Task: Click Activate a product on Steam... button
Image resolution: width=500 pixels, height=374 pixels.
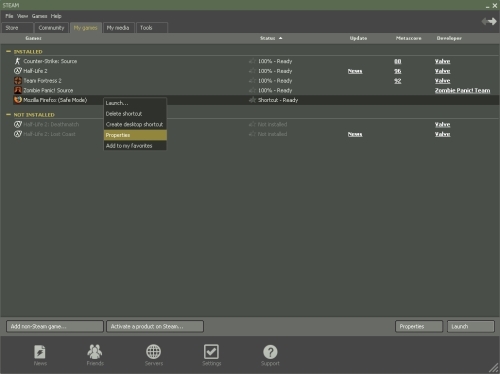Action: pyautogui.click(x=155, y=326)
